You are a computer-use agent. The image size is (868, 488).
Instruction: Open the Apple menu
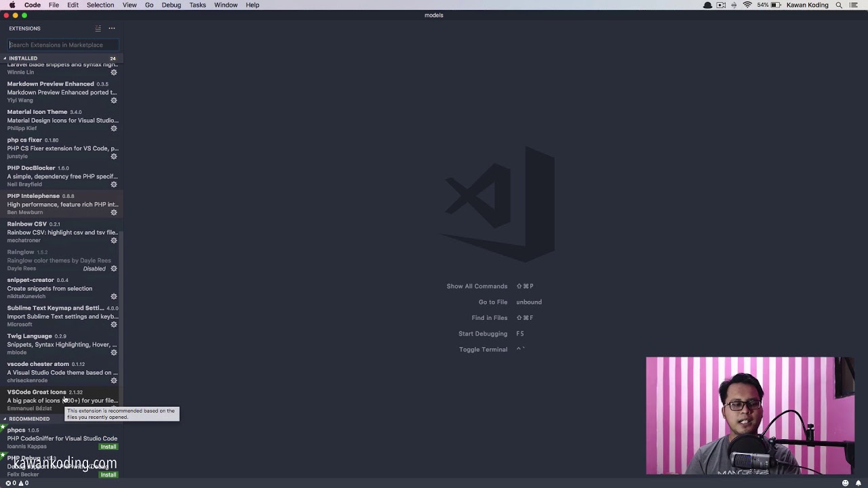point(12,5)
